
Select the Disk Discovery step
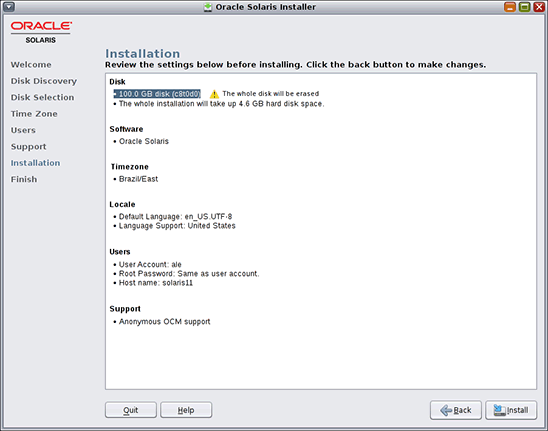coord(44,81)
